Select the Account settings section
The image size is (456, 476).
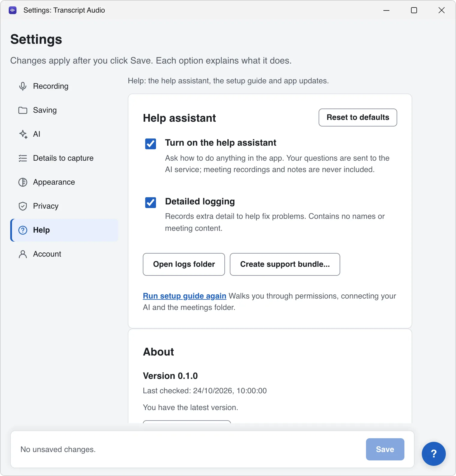(x=64, y=254)
